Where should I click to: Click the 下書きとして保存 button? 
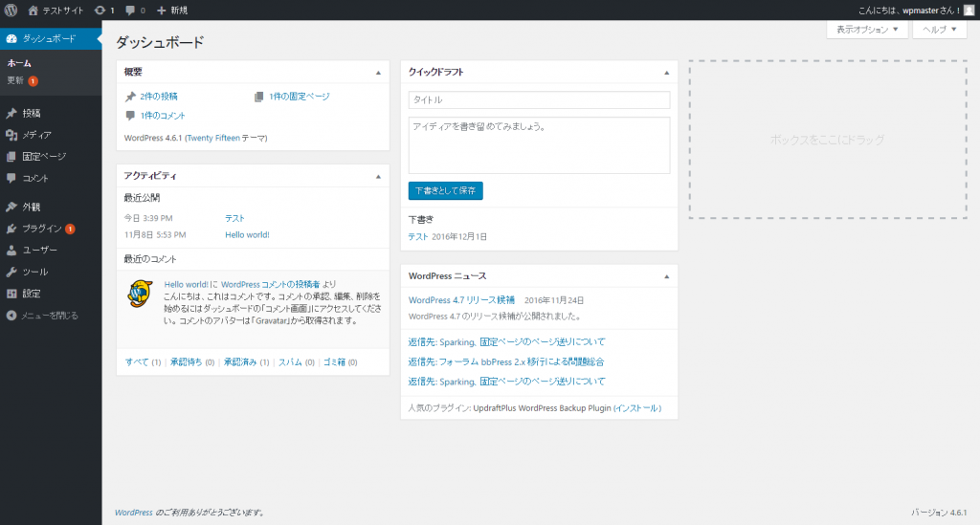pyautogui.click(x=445, y=190)
